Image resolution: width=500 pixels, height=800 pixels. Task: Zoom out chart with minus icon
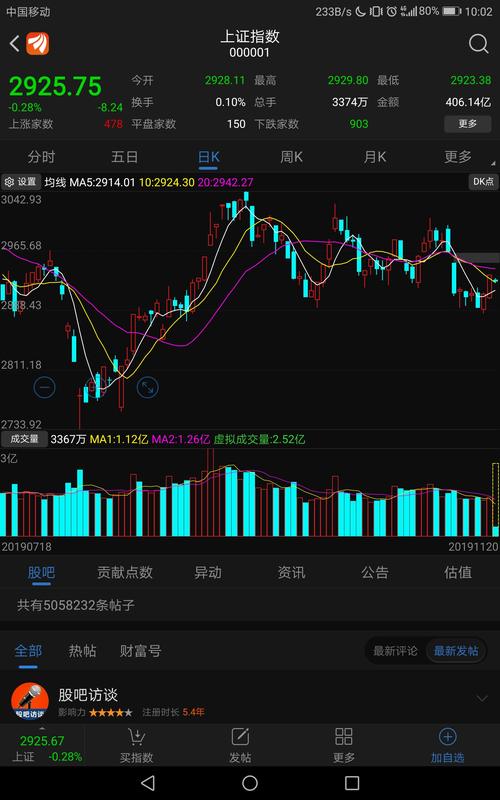click(x=44, y=388)
